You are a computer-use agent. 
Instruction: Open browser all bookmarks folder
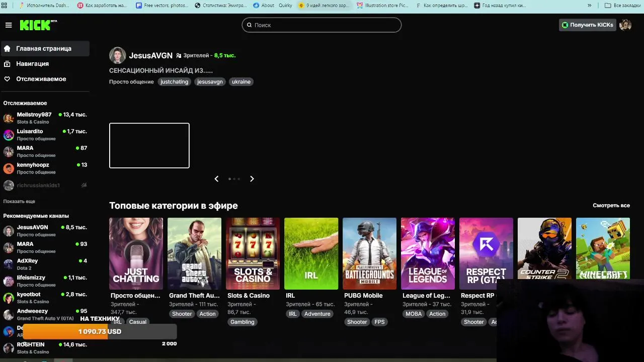(x=622, y=6)
